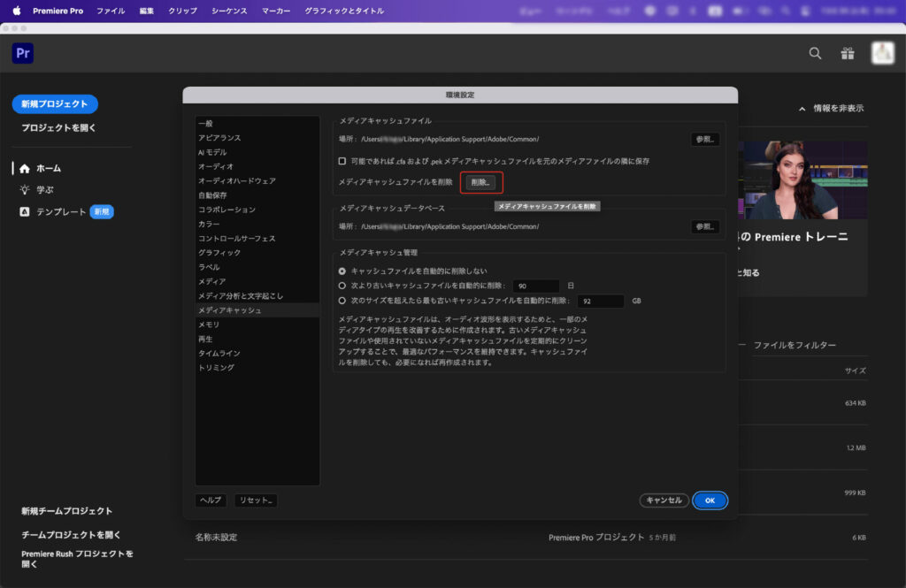Image resolution: width=906 pixels, height=588 pixels.
Task: Open テンプレート icon in the sidebar
Action: click(25, 212)
